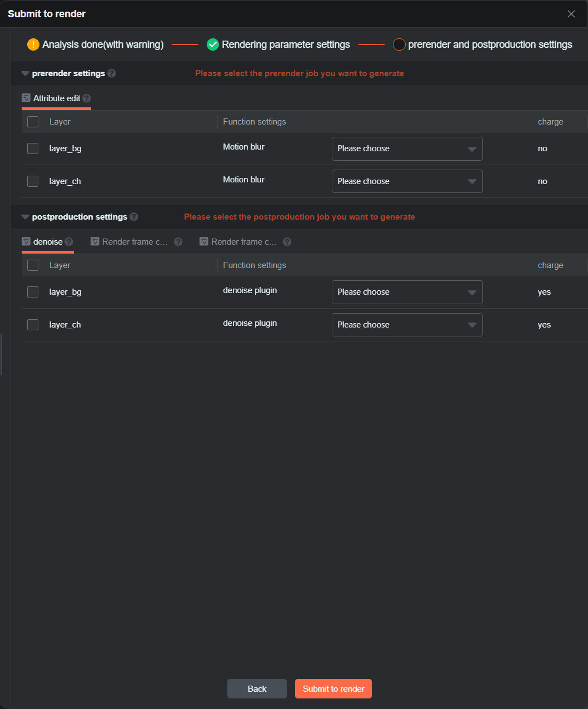Click help icon beside prerender settings
Image resolution: width=588 pixels, height=709 pixels.
(112, 73)
